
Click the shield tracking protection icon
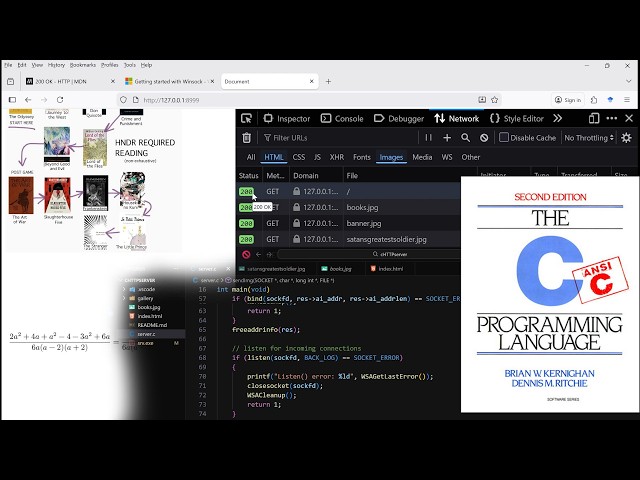pos(123,100)
